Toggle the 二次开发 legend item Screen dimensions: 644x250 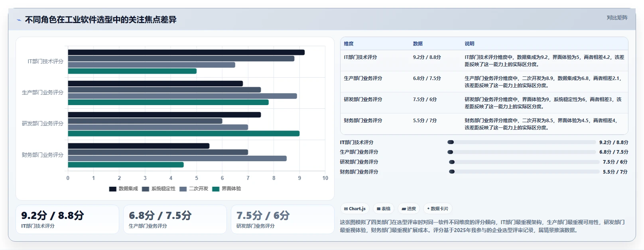pyautogui.click(x=194, y=189)
